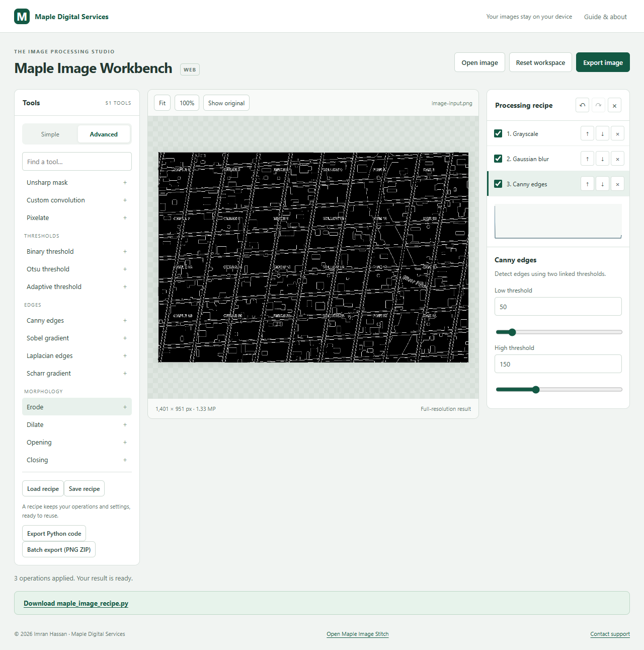
Task: Move Grayscale step down
Action: [602, 133]
